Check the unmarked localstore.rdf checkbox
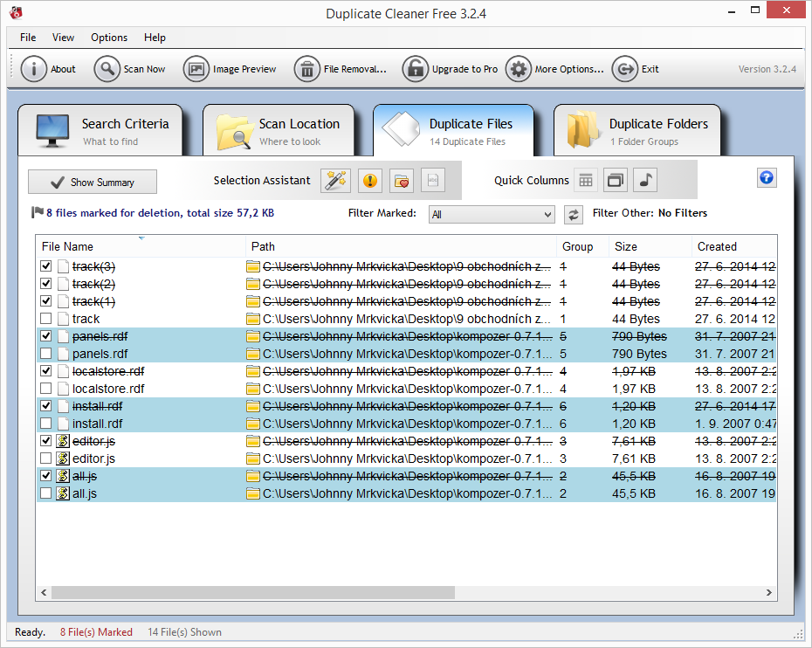812x648 pixels. click(x=45, y=389)
